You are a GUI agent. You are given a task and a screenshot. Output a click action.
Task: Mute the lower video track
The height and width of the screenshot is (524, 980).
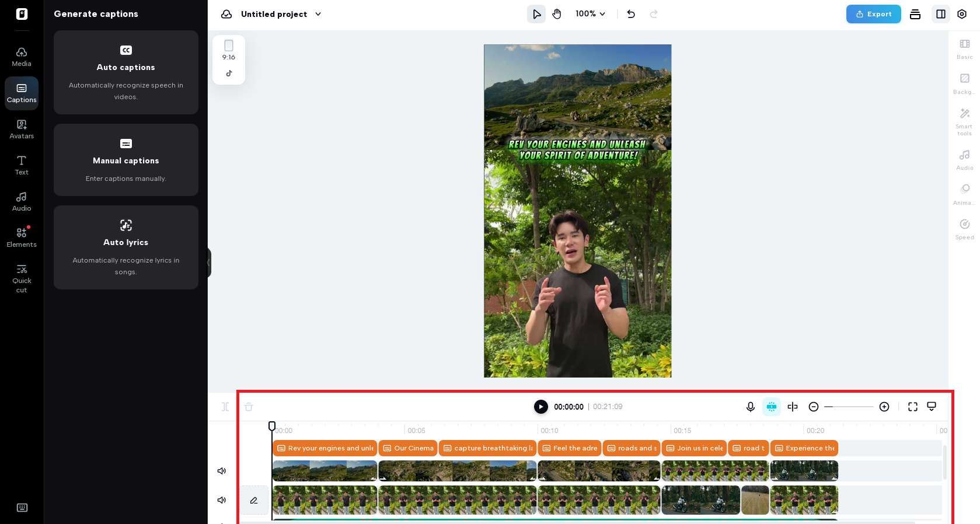222,500
